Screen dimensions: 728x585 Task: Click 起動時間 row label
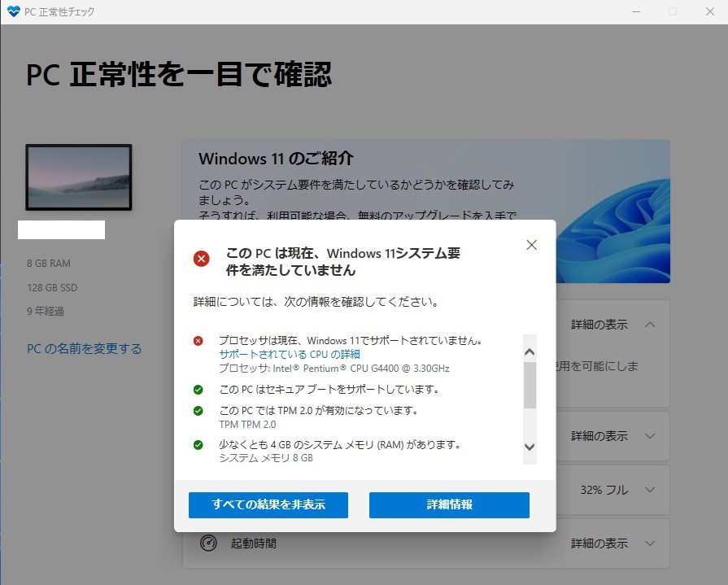[x=254, y=544]
